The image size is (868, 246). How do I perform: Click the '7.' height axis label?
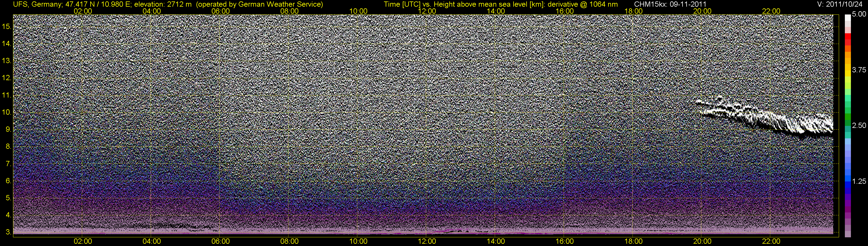tap(8, 164)
